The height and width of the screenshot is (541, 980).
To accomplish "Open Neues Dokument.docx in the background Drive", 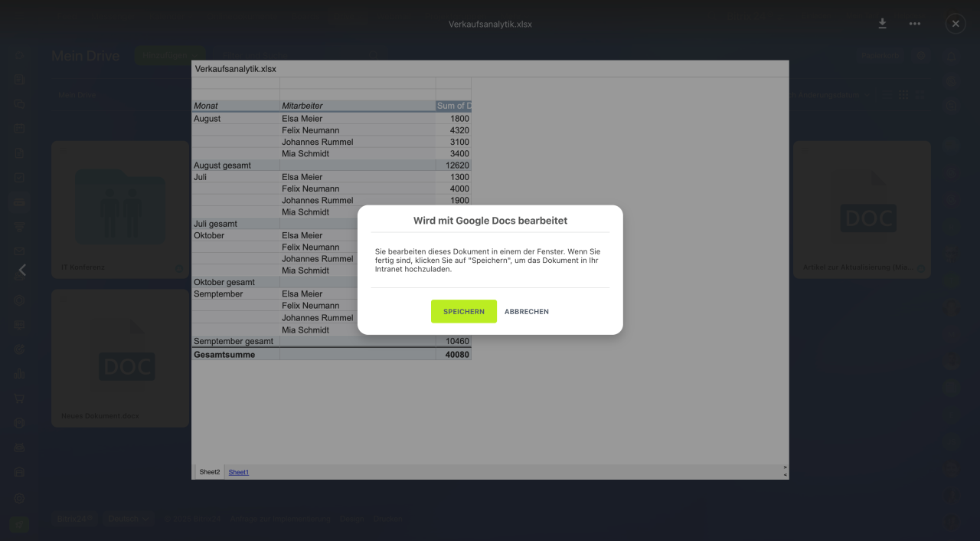I will (x=119, y=358).
